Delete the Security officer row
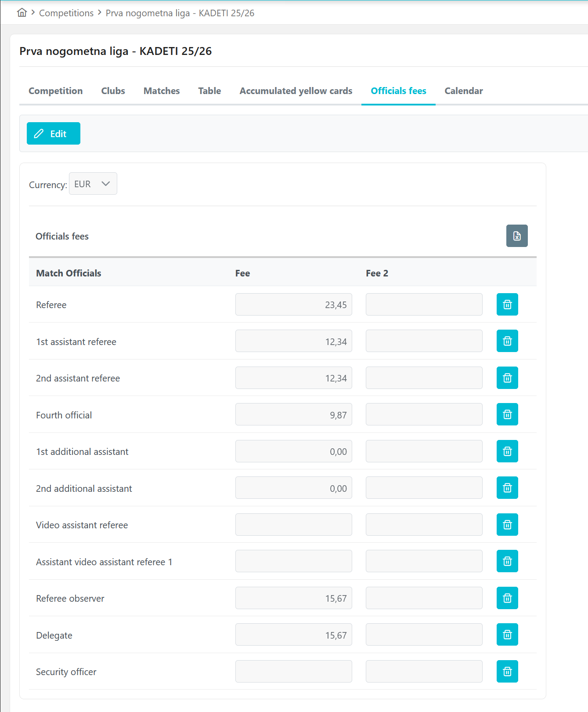 click(x=507, y=672)
